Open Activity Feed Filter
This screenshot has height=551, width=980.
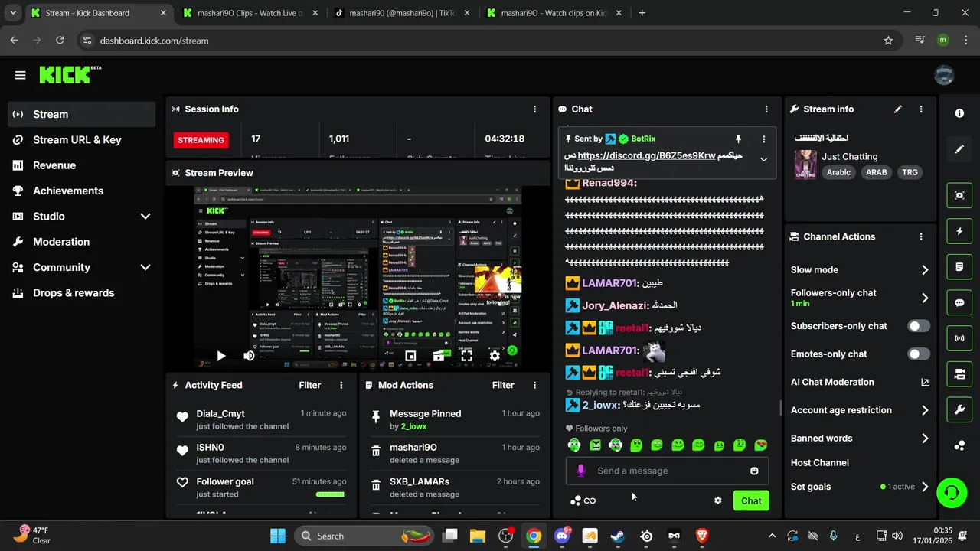coord(309,386)
